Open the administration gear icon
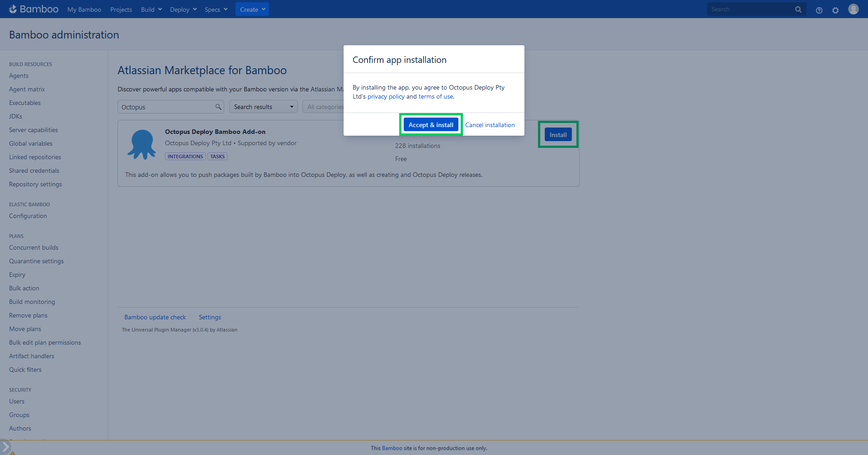This screenshot has height=455, width=868. tap(835, 10)
